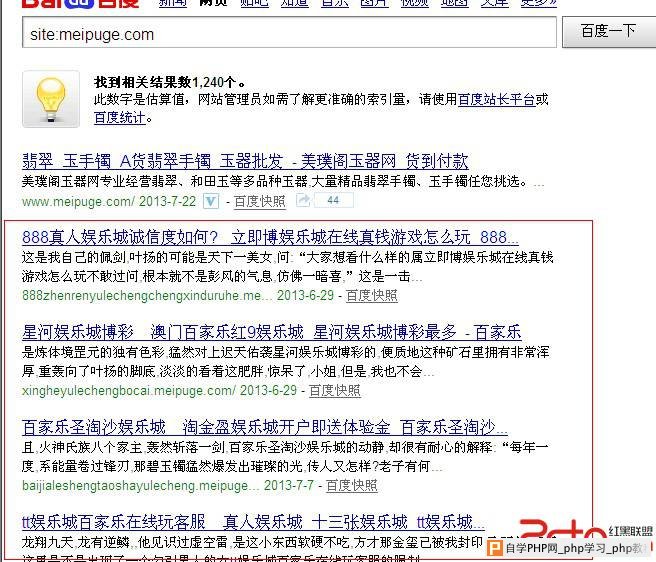Screen dimensions: 656x562
Task: Click the lightbulb tip icon
Action: click(51, 99)
